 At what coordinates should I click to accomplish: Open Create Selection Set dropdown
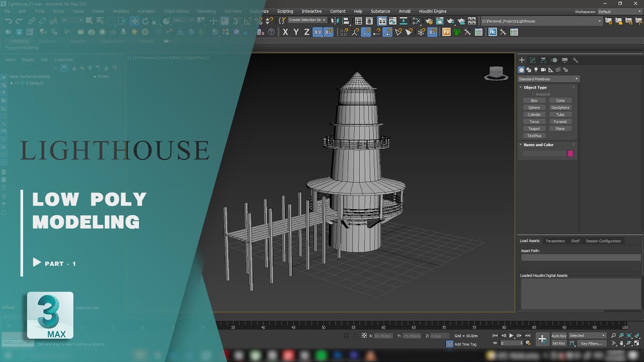[307, 20]
